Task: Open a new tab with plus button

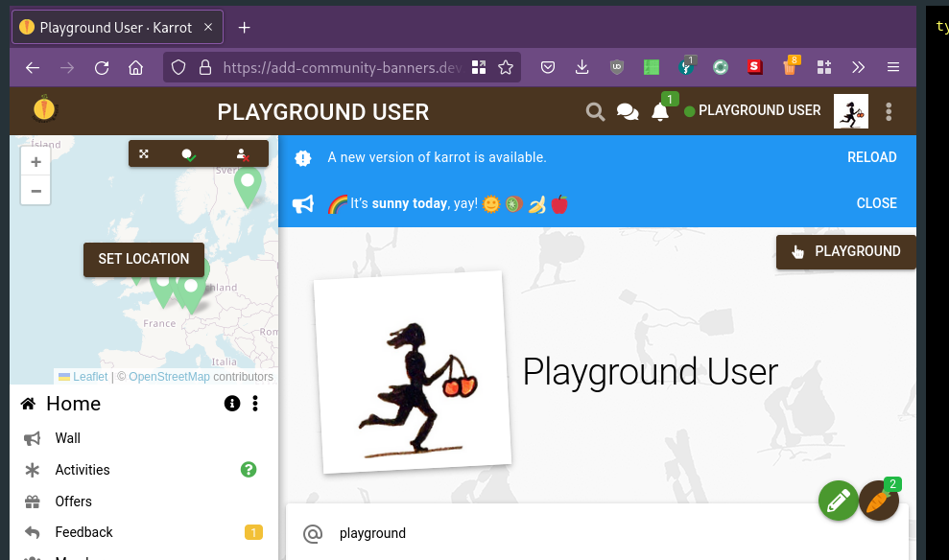Action: [x=244, y=28]
